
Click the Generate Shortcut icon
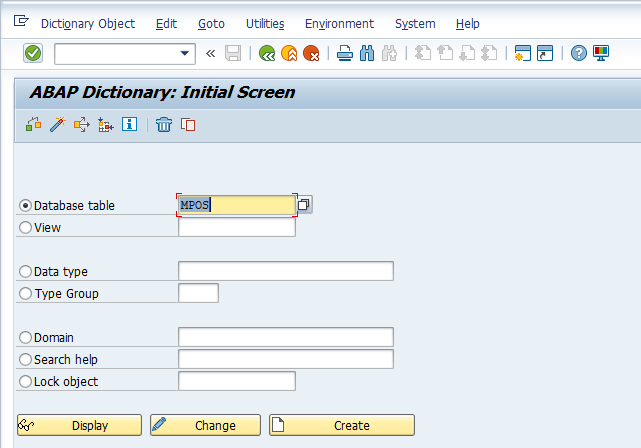click(x=545, y=54)
